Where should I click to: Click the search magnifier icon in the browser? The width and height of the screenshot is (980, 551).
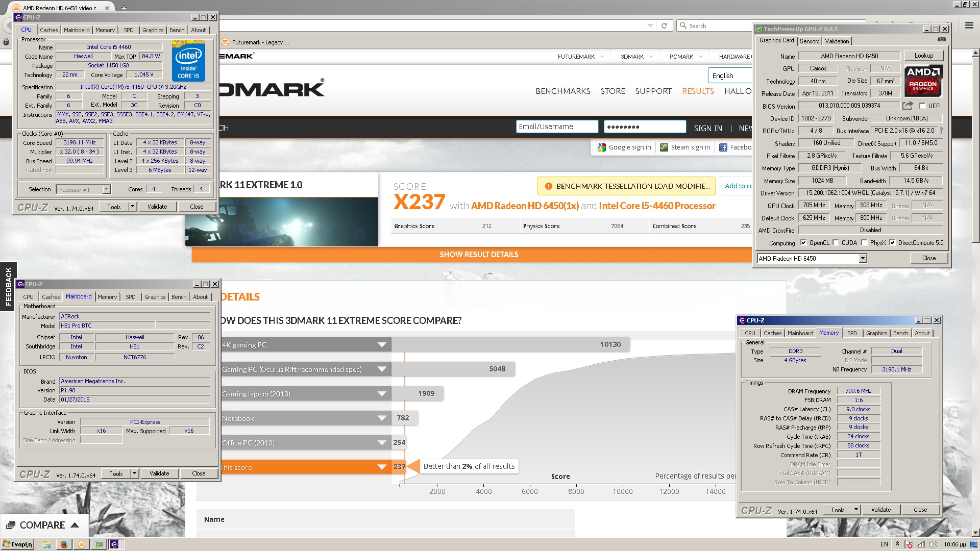683,26
